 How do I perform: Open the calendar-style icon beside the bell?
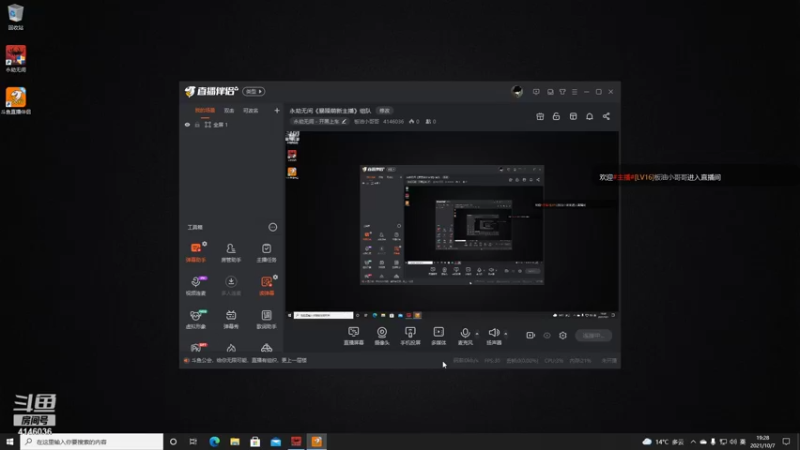click(x=573, y=116)
